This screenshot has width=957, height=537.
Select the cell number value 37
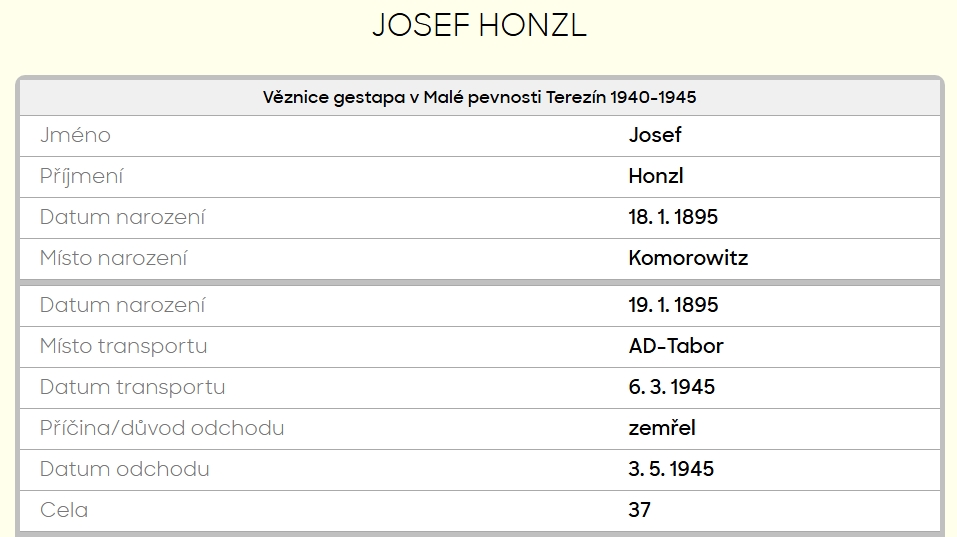click(640, 510)
